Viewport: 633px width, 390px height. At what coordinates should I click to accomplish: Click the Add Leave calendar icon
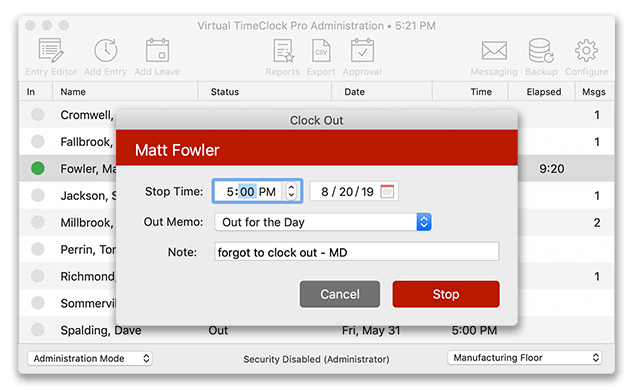point(157,50)
